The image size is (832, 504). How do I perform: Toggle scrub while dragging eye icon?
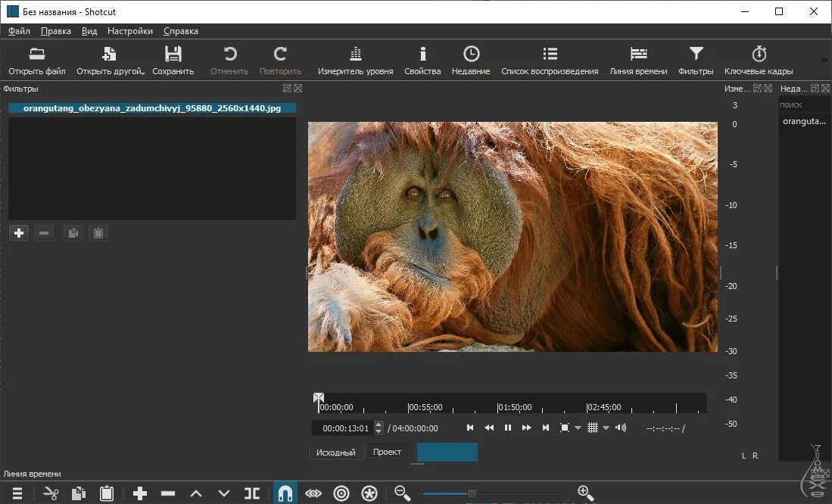tap(313, 493)
